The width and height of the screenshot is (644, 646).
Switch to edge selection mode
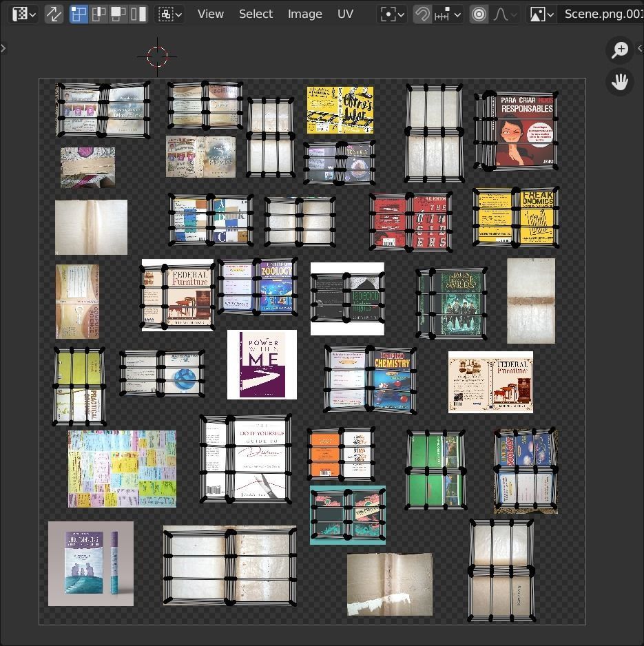click(98, 14)
